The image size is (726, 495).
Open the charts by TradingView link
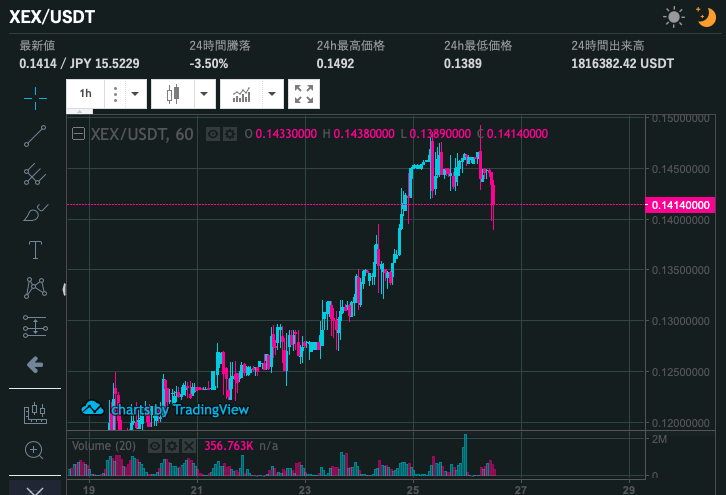165,409
